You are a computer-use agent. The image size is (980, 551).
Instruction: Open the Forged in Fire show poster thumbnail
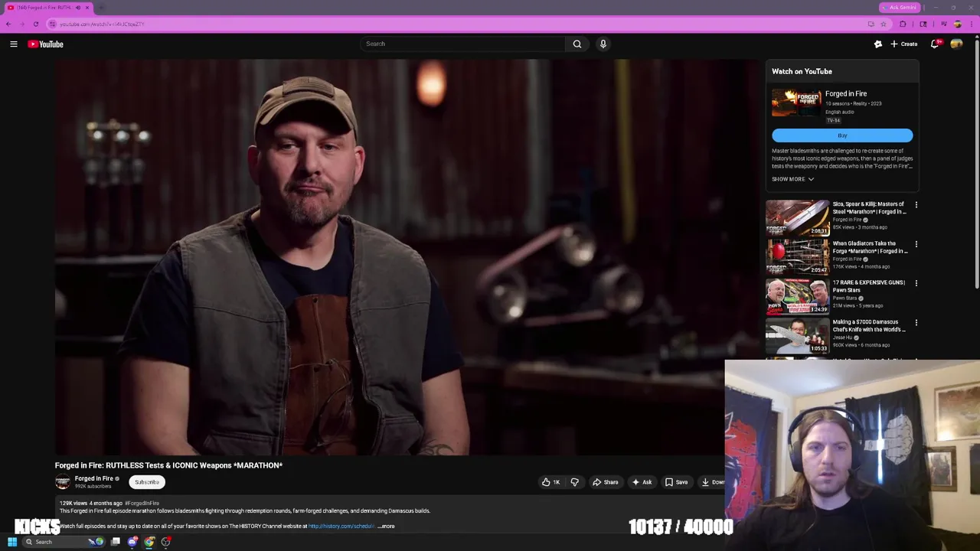[x=796, y=103]
